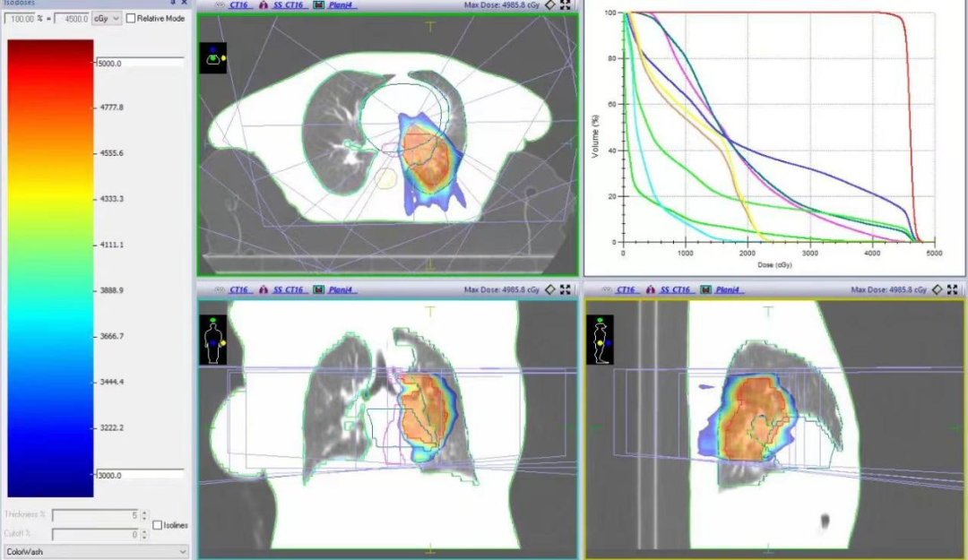Open SS_CT16 link in coronal view header
The image size is (968, 560).
288,289
